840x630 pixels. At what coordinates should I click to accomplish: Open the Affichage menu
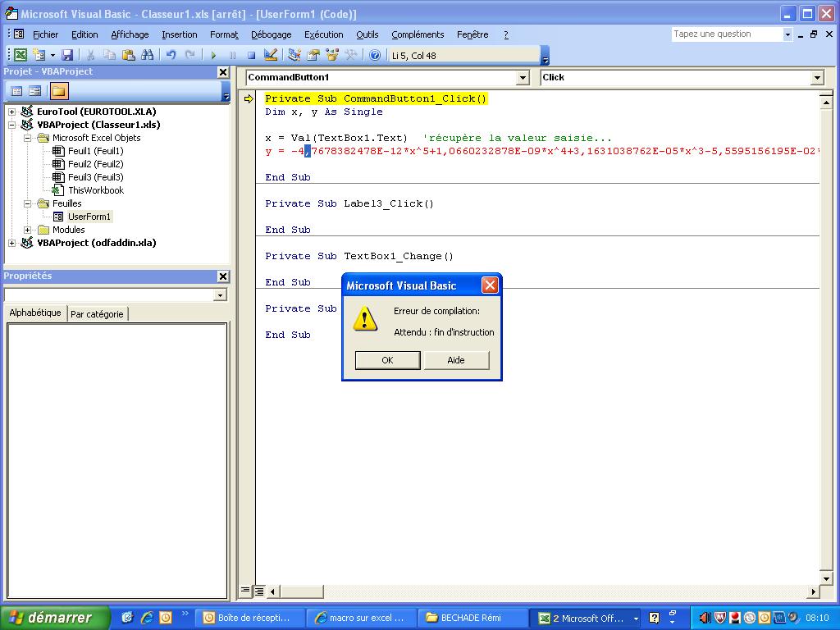130,34
